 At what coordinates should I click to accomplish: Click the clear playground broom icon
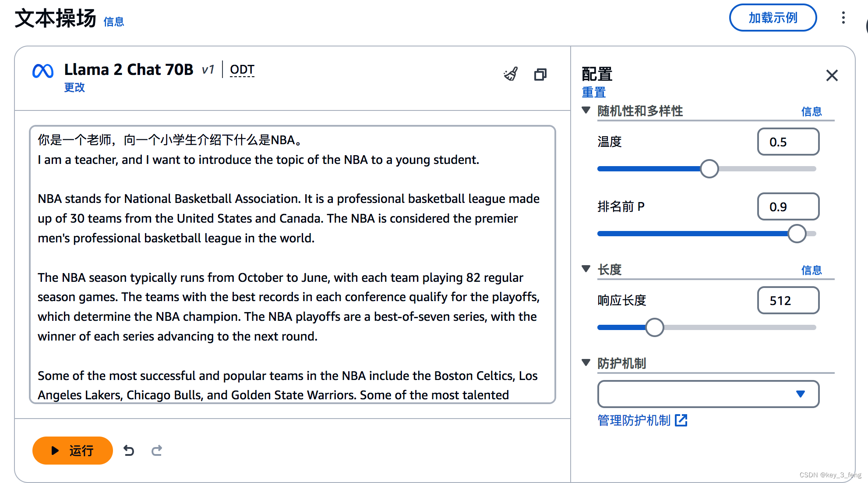coord(511,74)
